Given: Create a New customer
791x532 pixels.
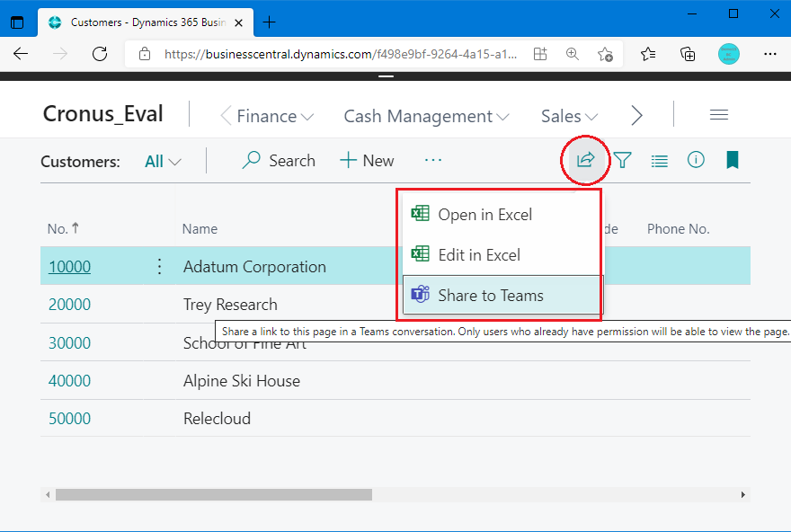Looking at the screenshot, I should pyautogui.click(x=367, y=160).
